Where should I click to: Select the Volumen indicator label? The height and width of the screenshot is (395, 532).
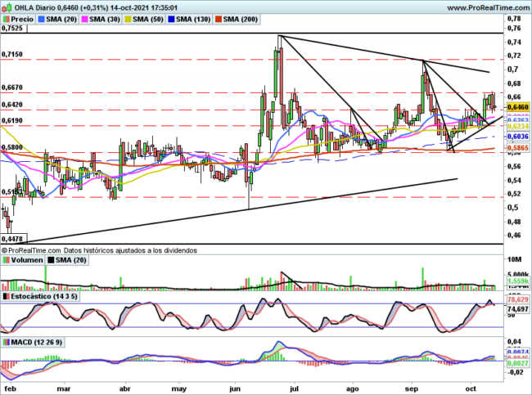[27, 260]
